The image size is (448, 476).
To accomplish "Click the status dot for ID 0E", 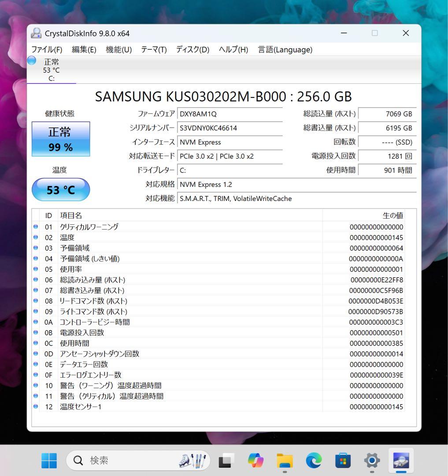I will pos(36,364).
